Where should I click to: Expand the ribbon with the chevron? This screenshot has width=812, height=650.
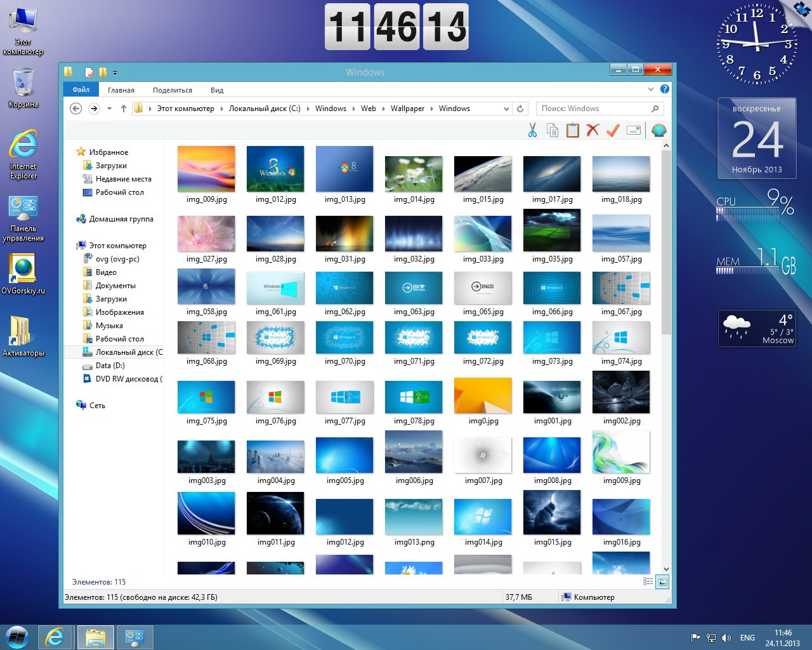[x=651, y=90]
